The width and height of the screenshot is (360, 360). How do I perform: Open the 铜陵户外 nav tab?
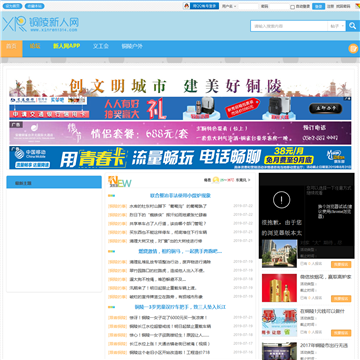point(132,46)
